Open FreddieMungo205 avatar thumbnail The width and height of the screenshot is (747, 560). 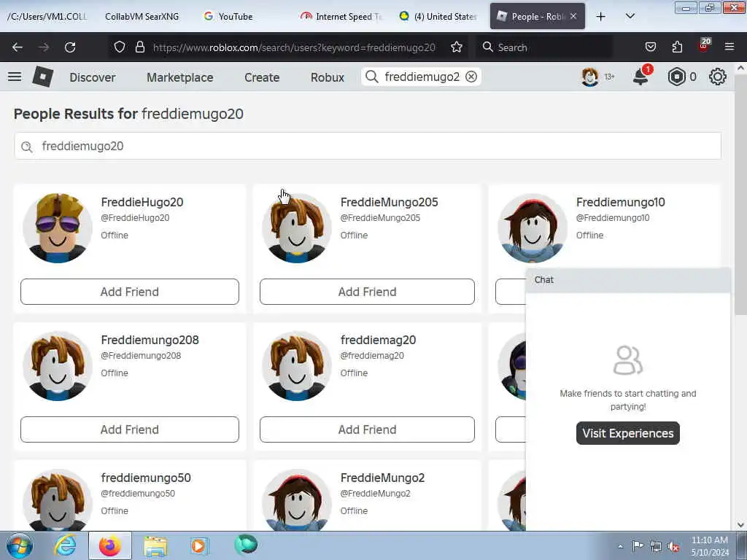click(x=297, y=227)
